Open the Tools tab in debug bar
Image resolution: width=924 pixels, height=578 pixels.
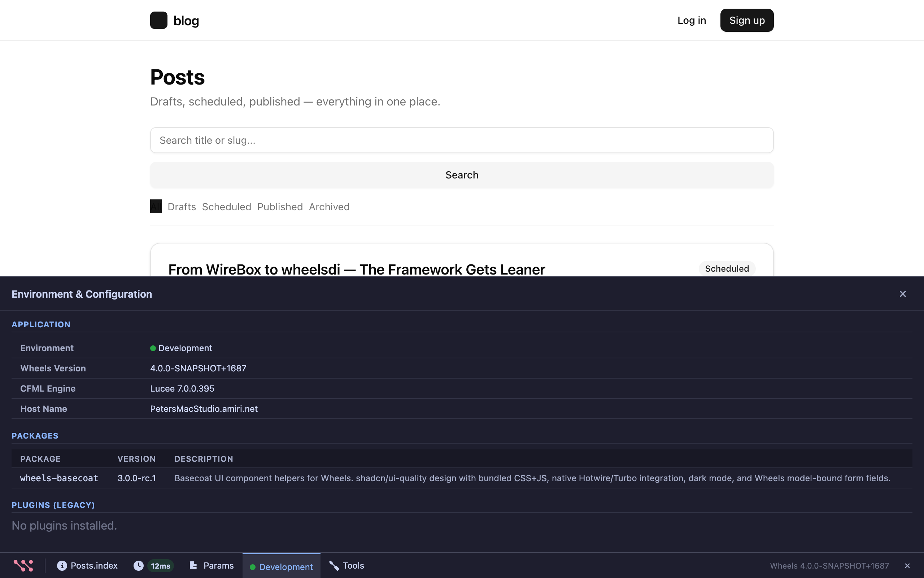pyautogui.click(x=347, y=565)
